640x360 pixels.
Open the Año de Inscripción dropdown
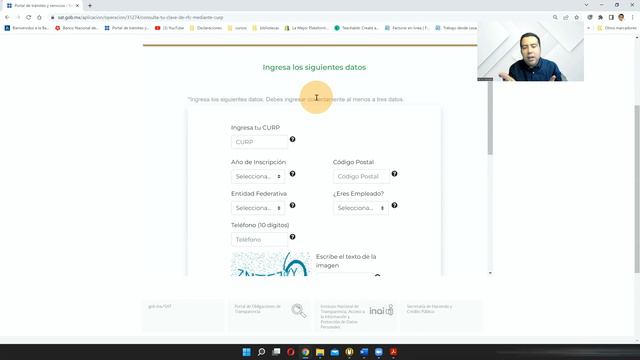[258, 176]
